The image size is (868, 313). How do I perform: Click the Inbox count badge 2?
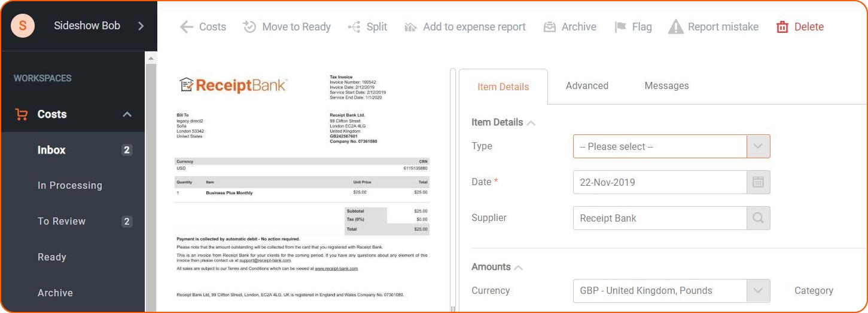(127, 150)
